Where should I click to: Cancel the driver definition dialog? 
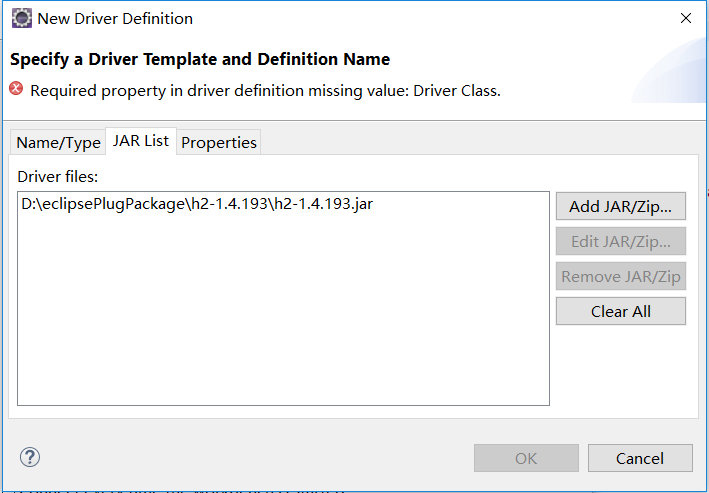tap(639, 458)
